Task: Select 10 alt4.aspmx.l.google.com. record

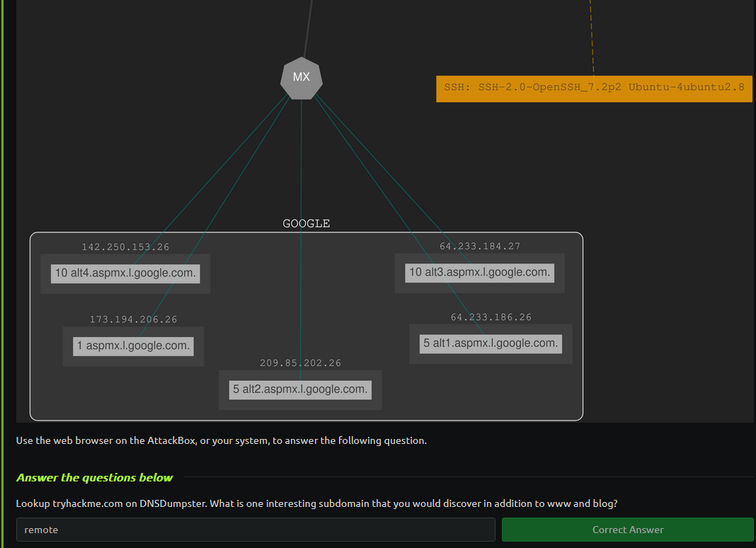Action: 125,273
